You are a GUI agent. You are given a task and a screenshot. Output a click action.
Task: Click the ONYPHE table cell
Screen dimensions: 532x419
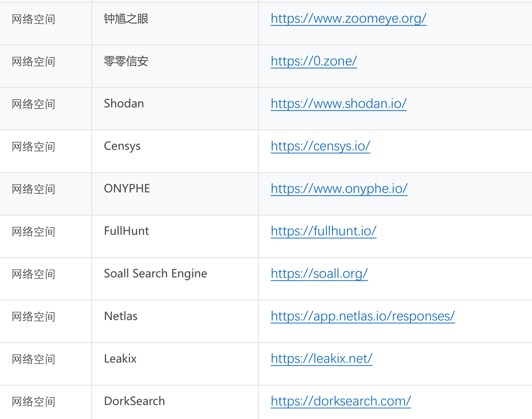[127, 189]
